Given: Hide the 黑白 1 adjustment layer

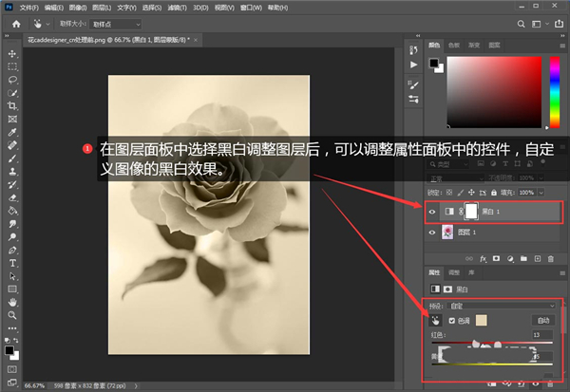Looking at the screenshot, I should tap(434, 211).
